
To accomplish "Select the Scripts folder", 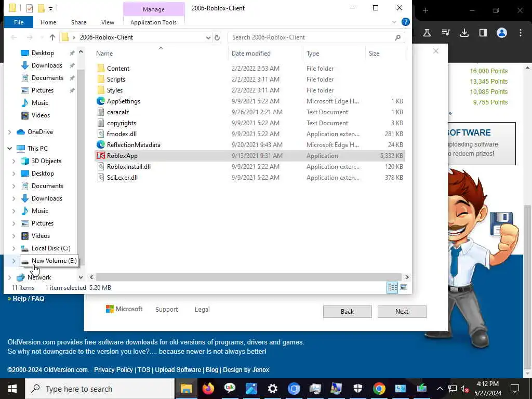I will [116, 79].
